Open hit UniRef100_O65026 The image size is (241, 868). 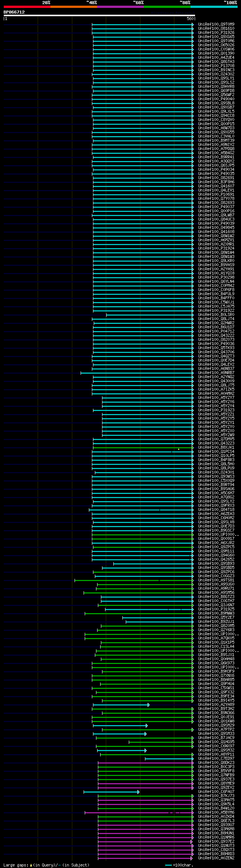[x=216, y=45]
